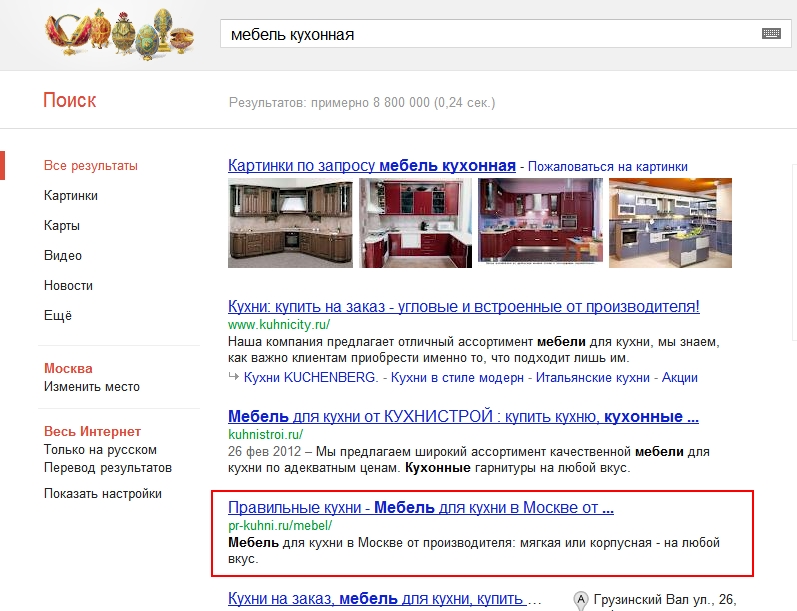Click the Поиск heading
The height and width of the screenshot is (611, 797).
click(x=70, y=101)
